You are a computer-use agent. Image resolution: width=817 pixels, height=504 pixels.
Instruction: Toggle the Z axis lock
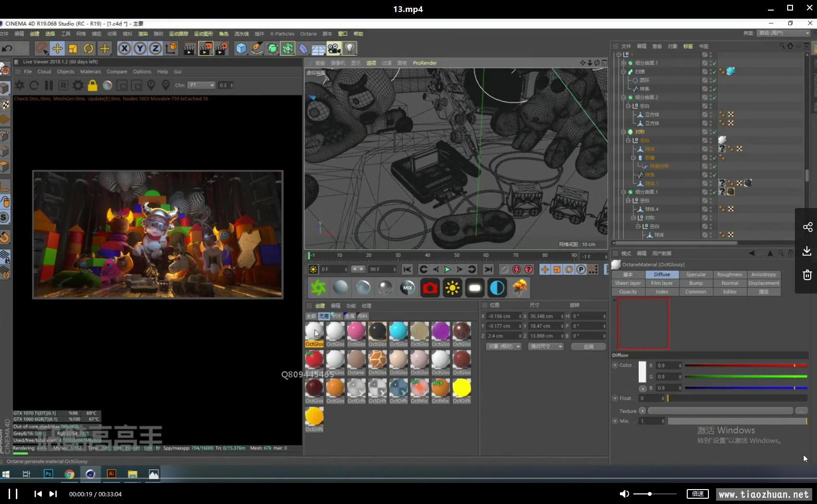coord(155,48)
